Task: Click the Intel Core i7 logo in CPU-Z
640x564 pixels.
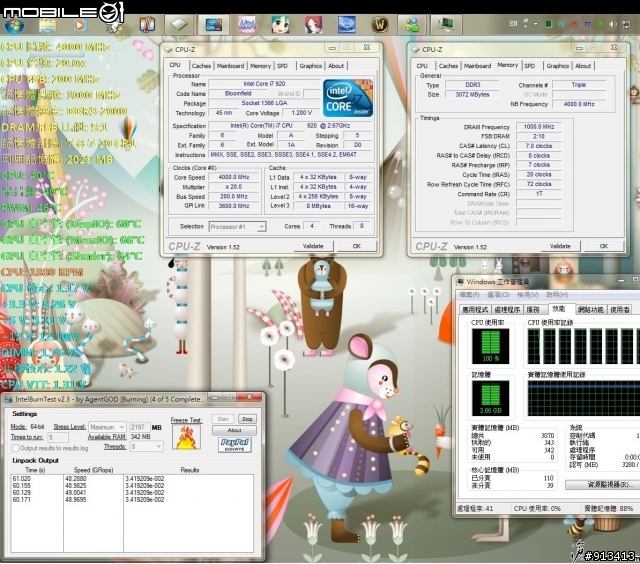Action: pos(348,98)
